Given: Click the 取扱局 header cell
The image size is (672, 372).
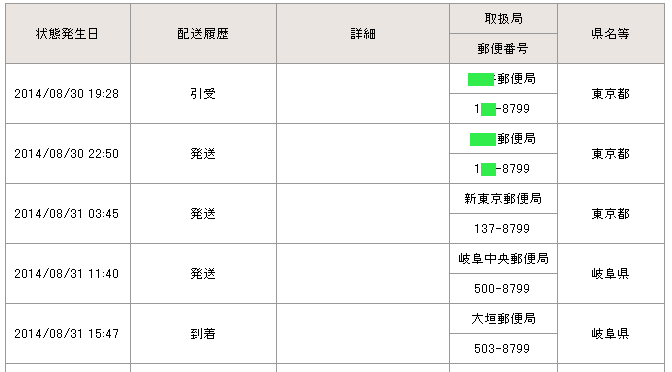Looking at the screenshot, I should 503,18.
